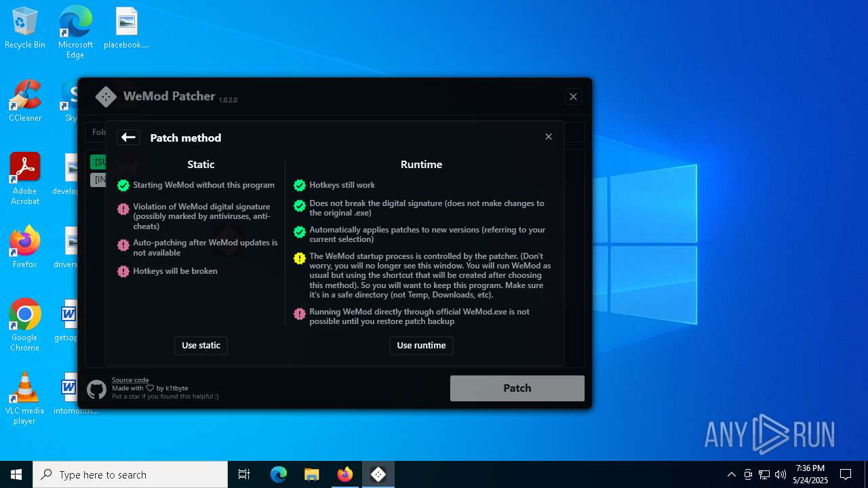Click the WeMod Patcher logo icon

pos(106,97)
